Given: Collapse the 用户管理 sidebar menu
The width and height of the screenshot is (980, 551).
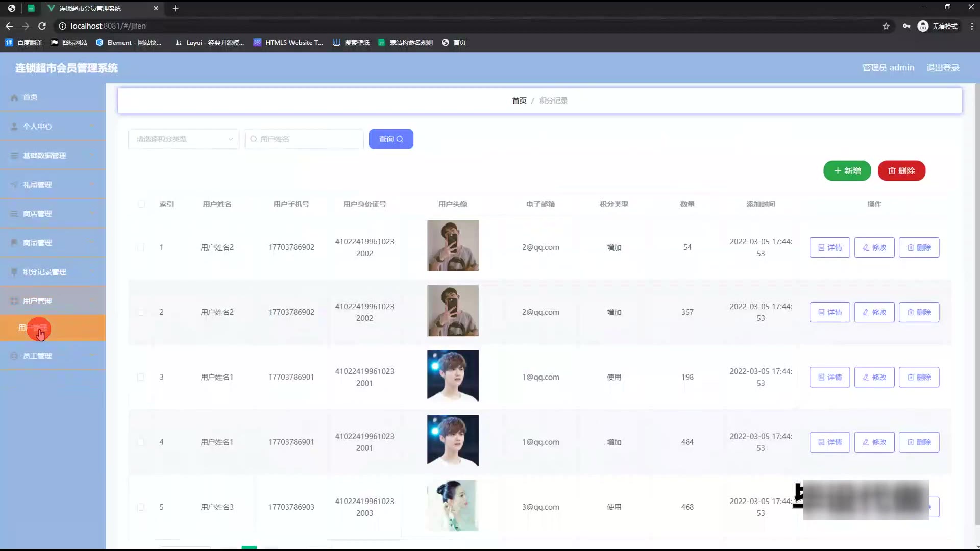Looking at the screenshot, I should point(53,300).
